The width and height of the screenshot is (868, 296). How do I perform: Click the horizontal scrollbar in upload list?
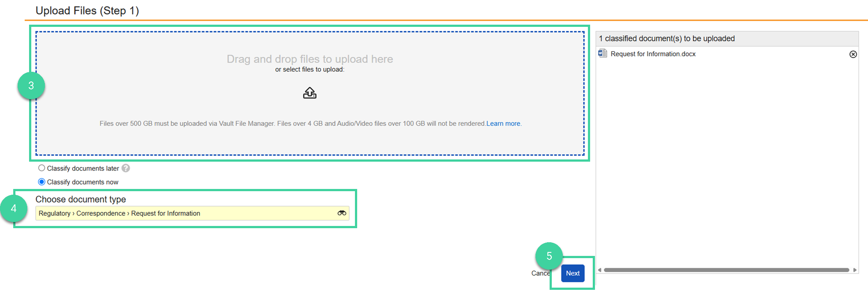coord(726,270)
